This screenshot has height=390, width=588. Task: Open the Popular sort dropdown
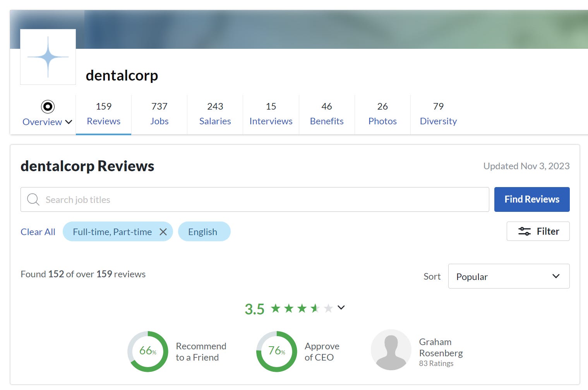tap(509, 276)
